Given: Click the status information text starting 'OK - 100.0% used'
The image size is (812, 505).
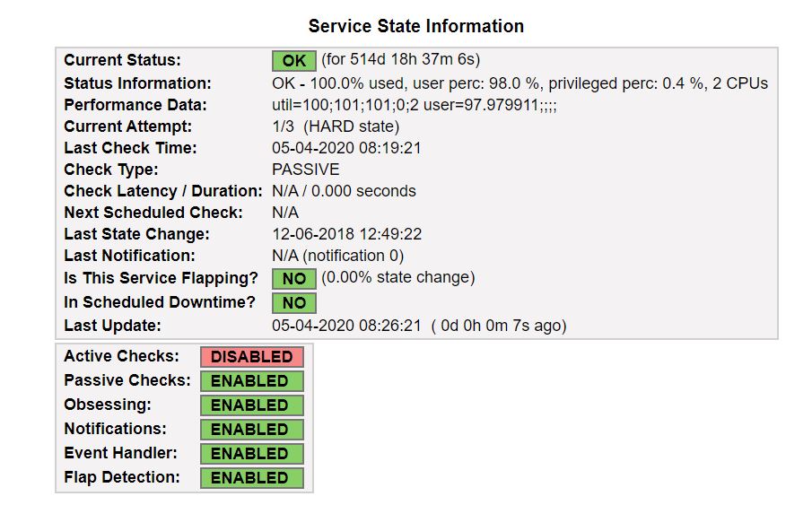Looking at the screenshot, I should (520, 83).
